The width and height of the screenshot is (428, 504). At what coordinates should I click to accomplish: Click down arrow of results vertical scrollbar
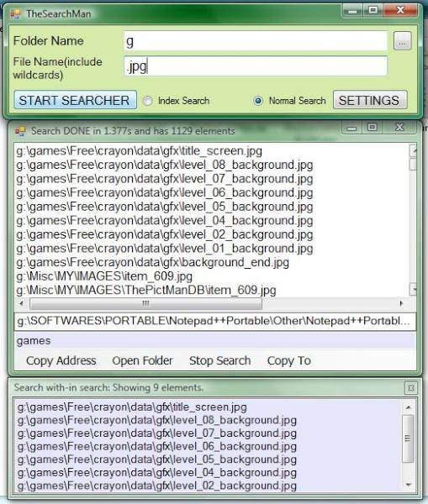(x=413, y=289)
